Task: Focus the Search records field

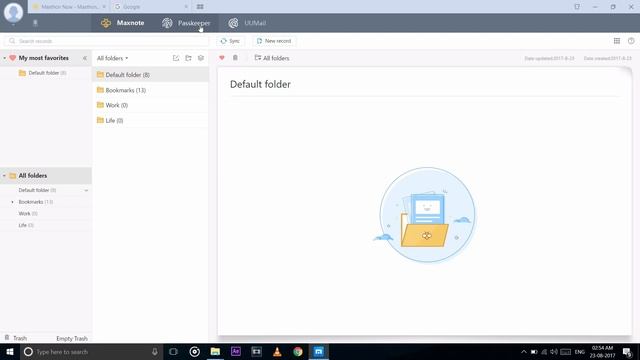Action: click(x=106, y=41)
